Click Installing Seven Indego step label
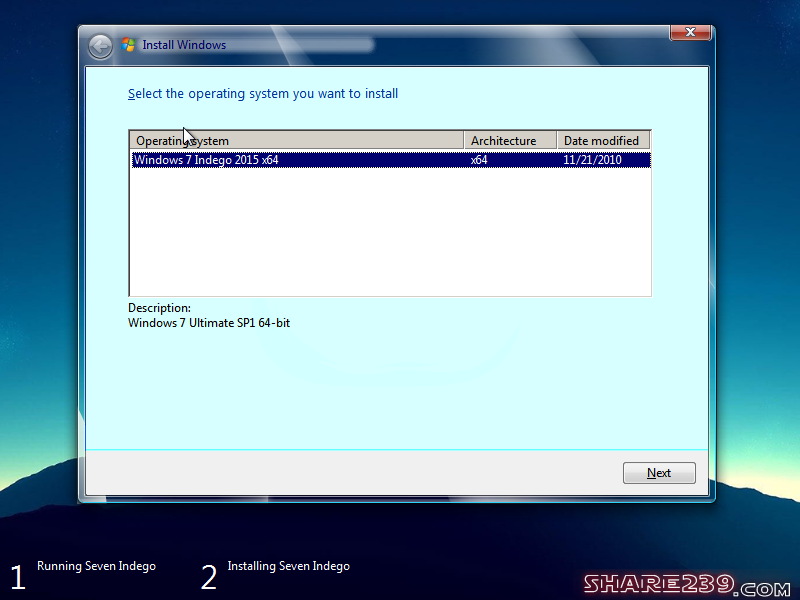 point(289,566)
